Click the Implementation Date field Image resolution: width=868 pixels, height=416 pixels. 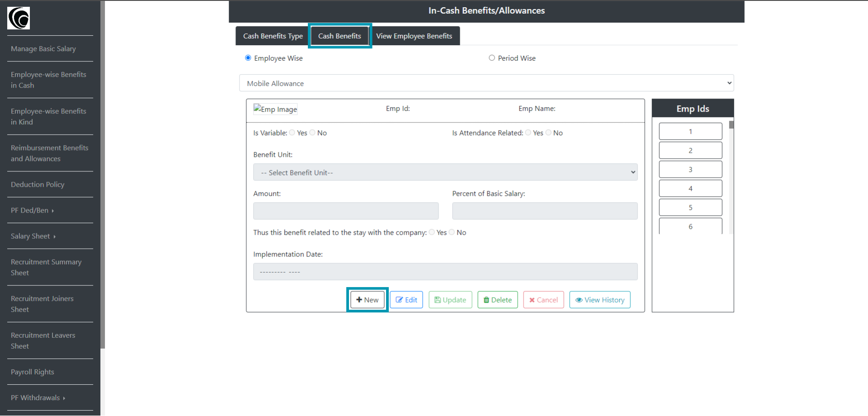pos(445,272)
